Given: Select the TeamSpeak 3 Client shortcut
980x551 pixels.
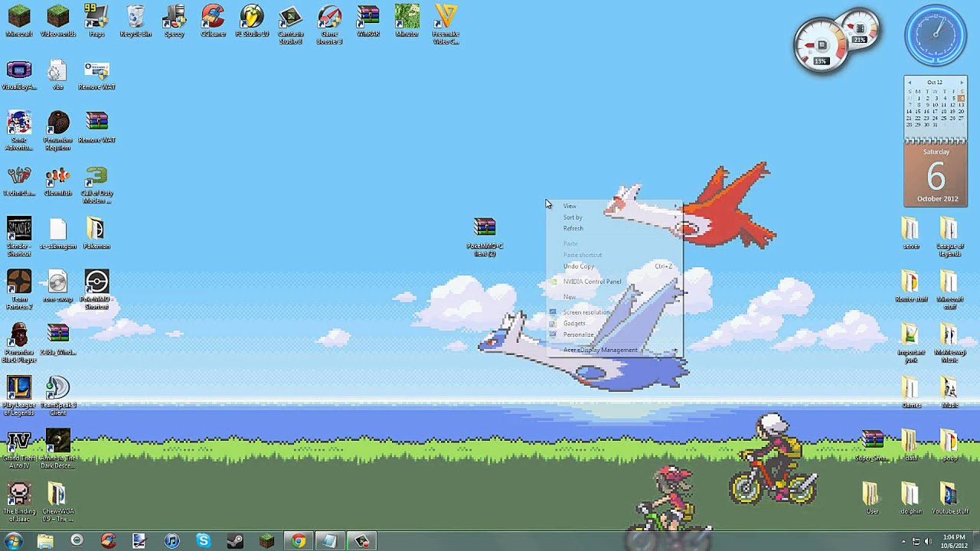Looking at the screenshot, I should [57, 396].
